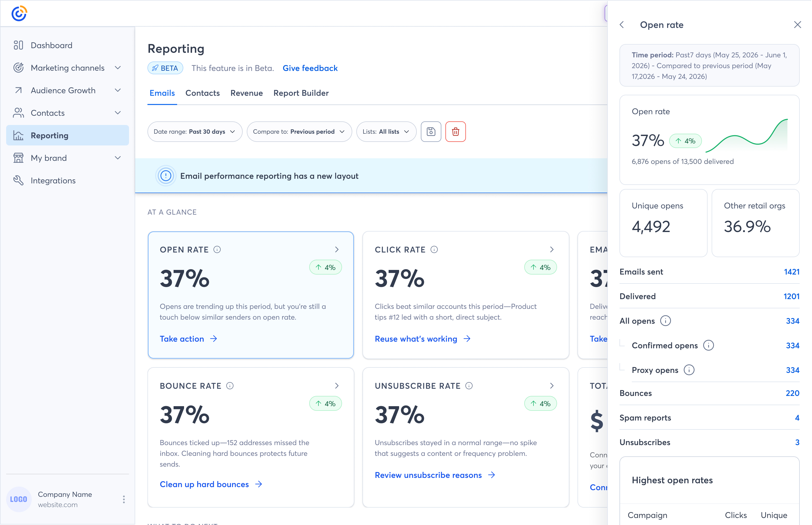Open the company options three-dot menu
Screen dimensions: 812x525
124,499
